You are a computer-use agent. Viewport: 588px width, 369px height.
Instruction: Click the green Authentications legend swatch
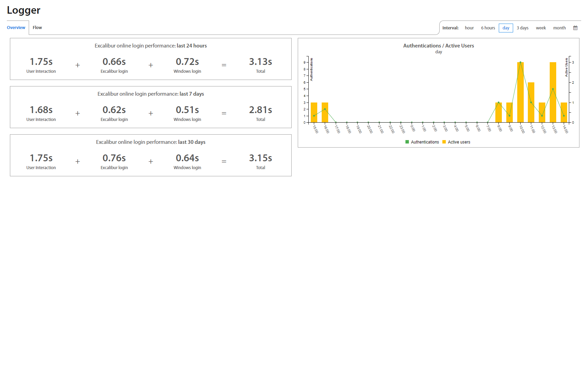pyautogui.click(x=407, y=142)
